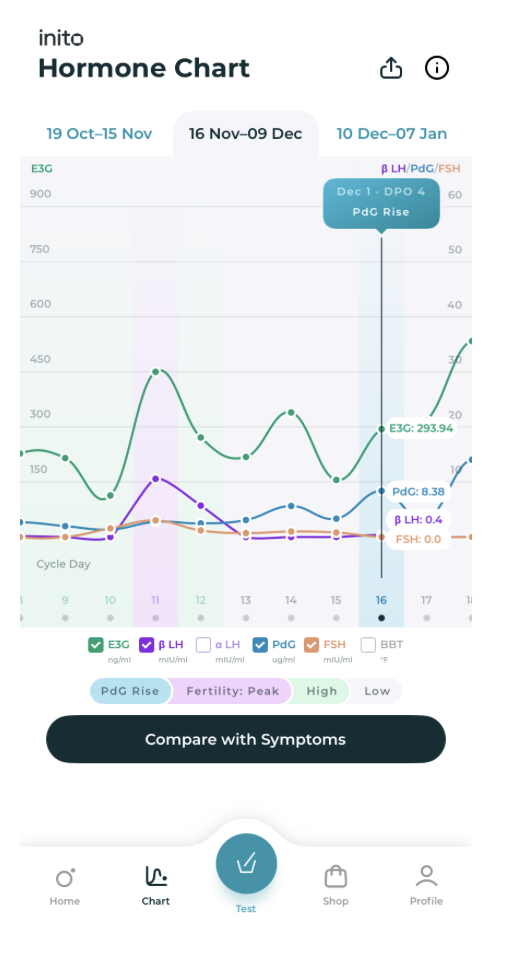Image resolution: width=508 pixels, height=964 pixels.
Task: Click Compare with Symptoms button
Action: [x=246, y=739]
